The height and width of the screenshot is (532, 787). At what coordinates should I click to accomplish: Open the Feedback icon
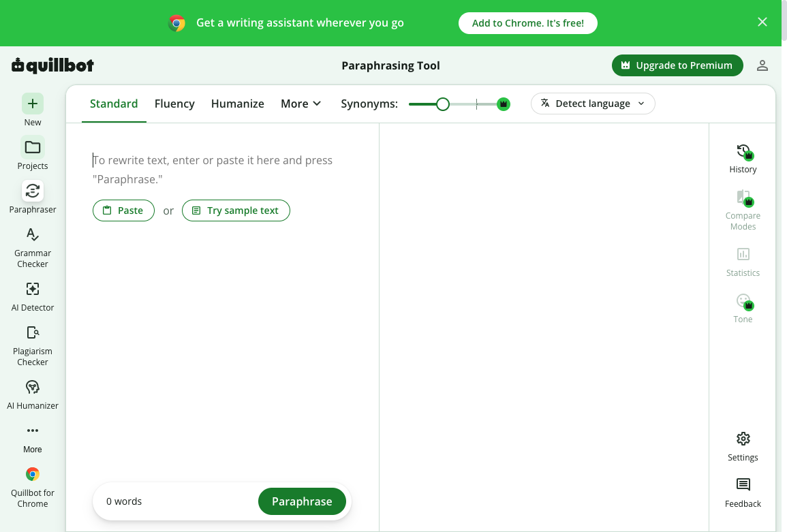pos(743,485)
